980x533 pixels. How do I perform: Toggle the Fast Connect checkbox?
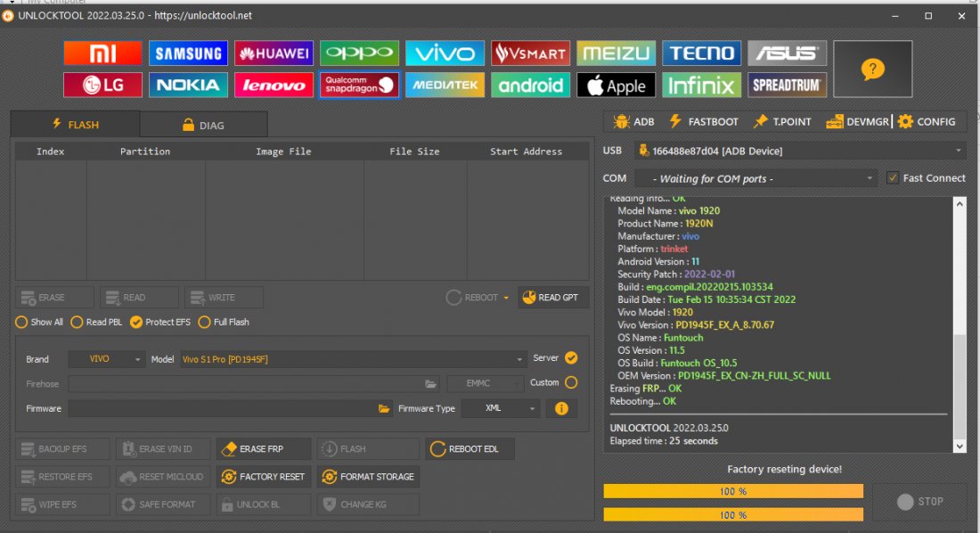893,178
